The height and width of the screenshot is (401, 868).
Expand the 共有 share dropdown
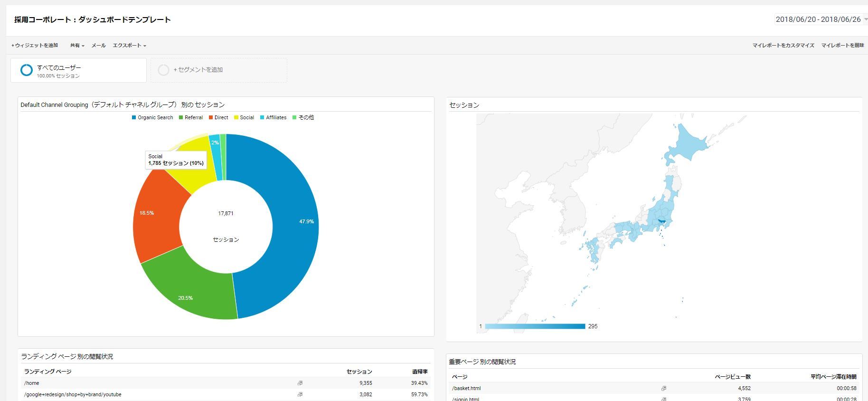point(77,46)
